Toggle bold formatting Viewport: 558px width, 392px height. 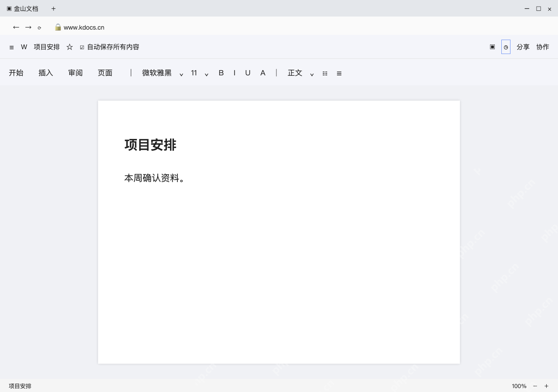(x=221, y=73)
